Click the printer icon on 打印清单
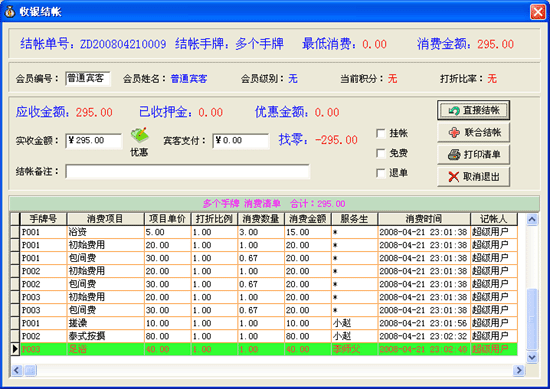Viewport: 550px width, 389px height. click(454, 155)
